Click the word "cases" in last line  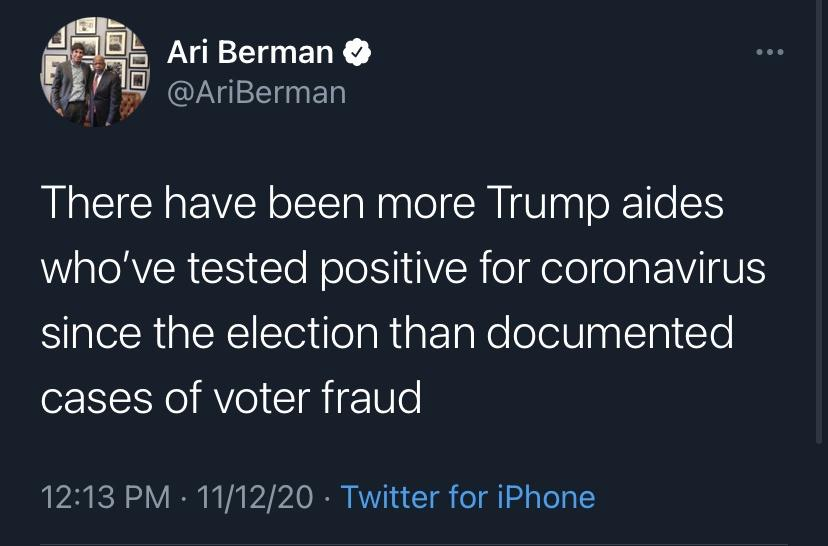click(93, 397)
